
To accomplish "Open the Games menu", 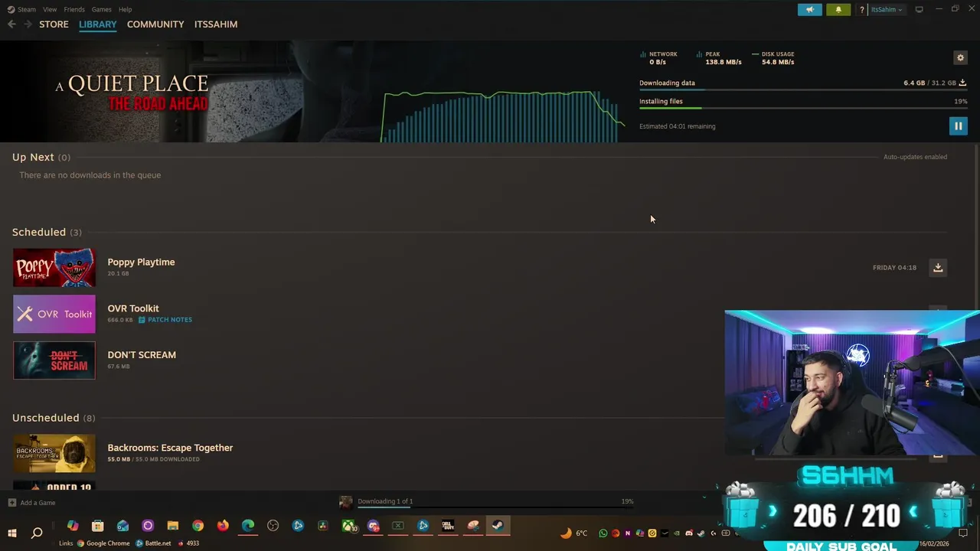I will coord(101,9).
